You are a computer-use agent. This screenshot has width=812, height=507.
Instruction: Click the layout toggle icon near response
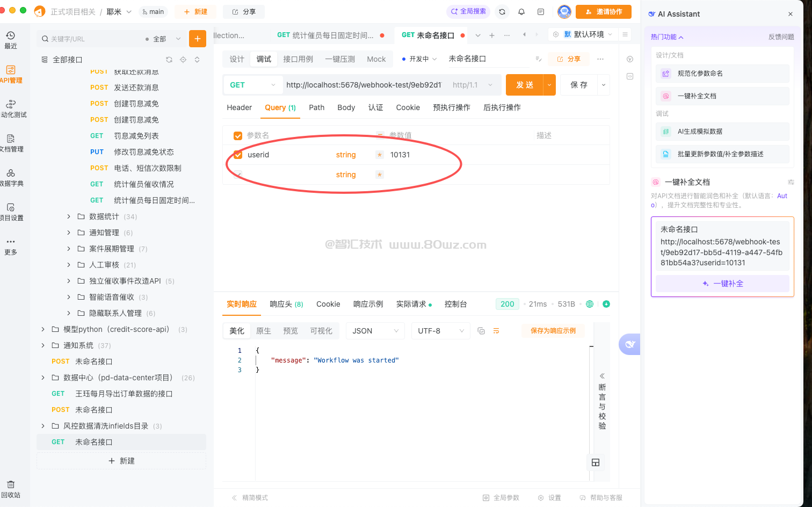tap(595, 462)
